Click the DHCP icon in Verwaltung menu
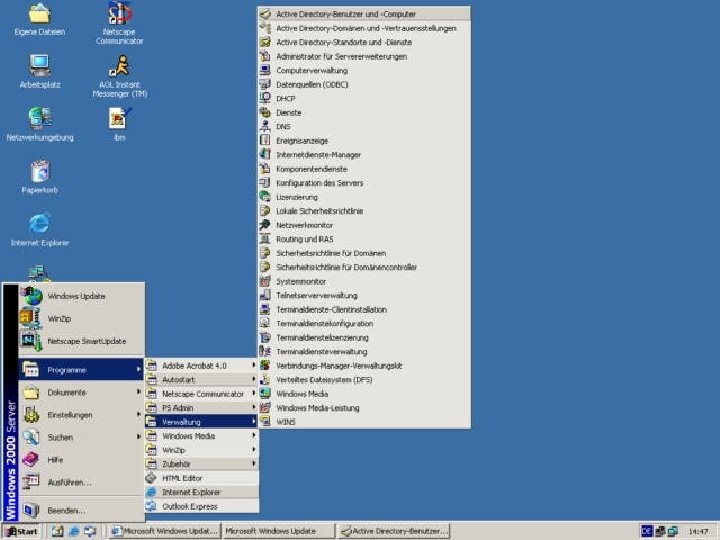The height and width of the screenshot is (540, 720). 265,98
